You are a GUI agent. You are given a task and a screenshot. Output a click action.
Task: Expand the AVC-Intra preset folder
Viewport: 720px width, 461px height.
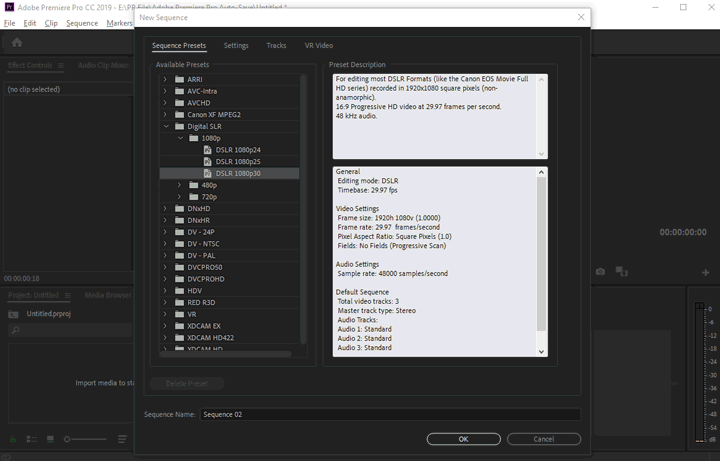[165, 91]
